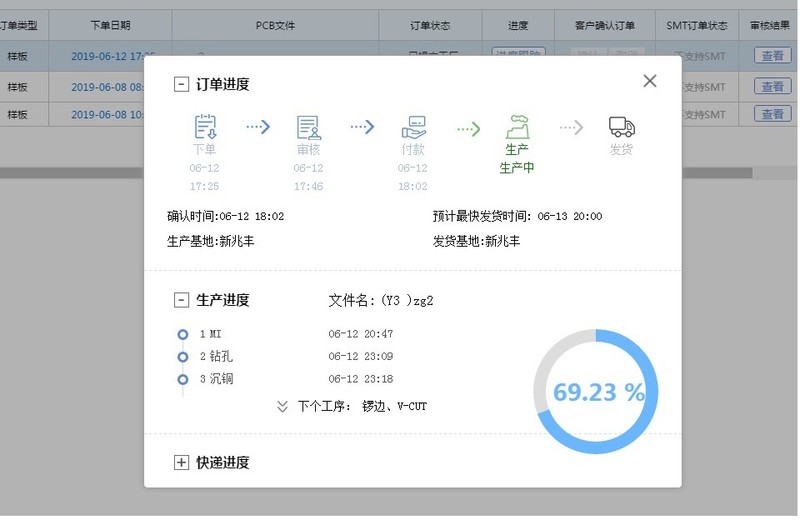This screenshot has width=800, height=520.
Task: Click the SMT订单状态 column header
Action: pos(697,25)
